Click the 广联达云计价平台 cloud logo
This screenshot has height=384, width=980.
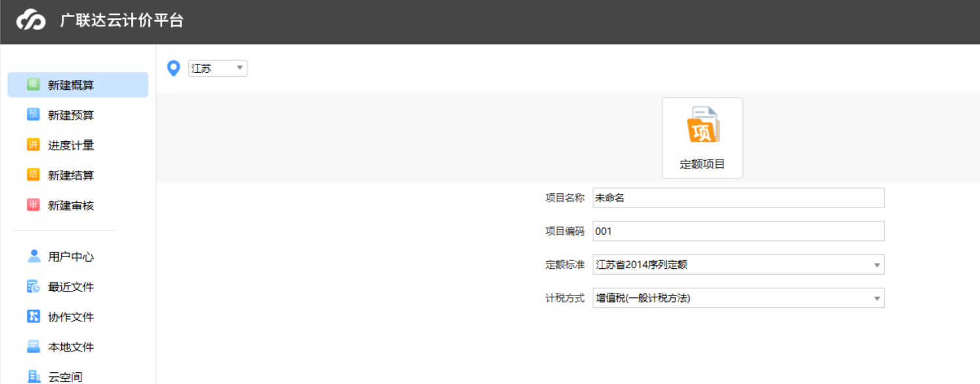tap(31, 20)
